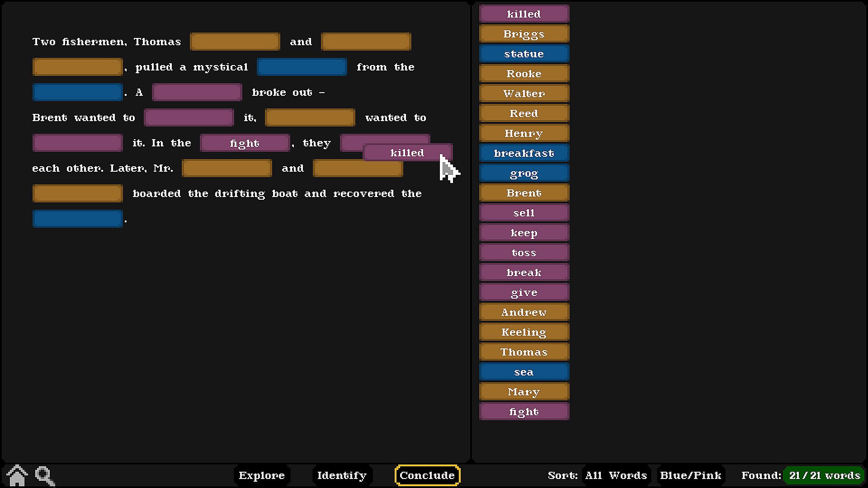Select the 'Briggs' word tile
Viewport: 868px width, 488px height.
pos(524,34)
